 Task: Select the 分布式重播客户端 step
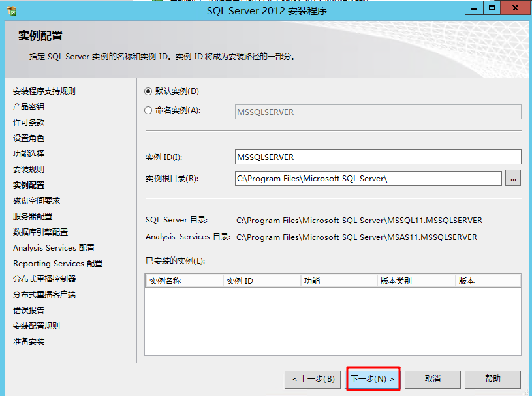pos(44,294)
